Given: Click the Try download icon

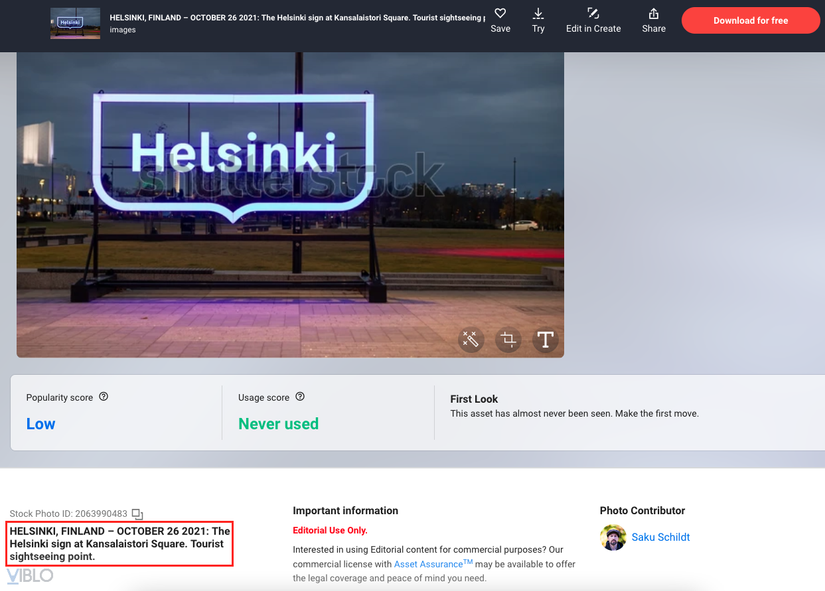Looking at the screenshot, I should pyautogui.click(x=538, y=13).
